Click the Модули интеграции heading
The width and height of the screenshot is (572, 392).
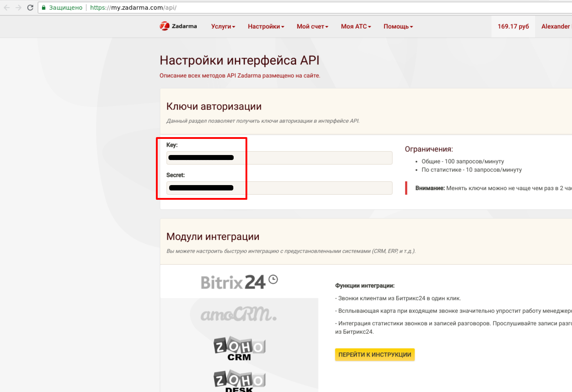coord(213,237)
